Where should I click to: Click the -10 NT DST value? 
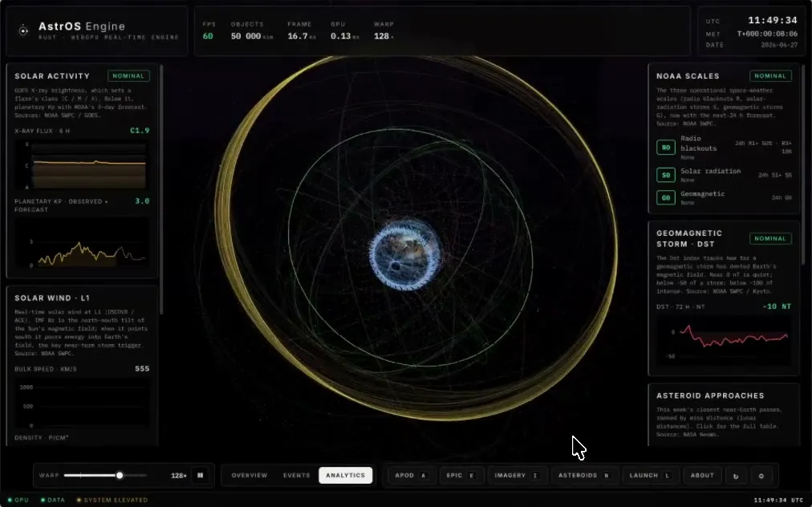tap(777, 306)
